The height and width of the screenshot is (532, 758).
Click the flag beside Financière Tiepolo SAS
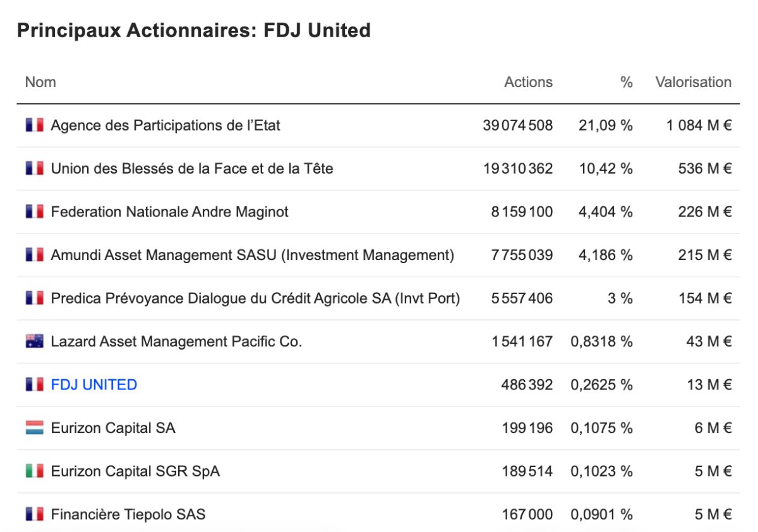tap(35, 514)
